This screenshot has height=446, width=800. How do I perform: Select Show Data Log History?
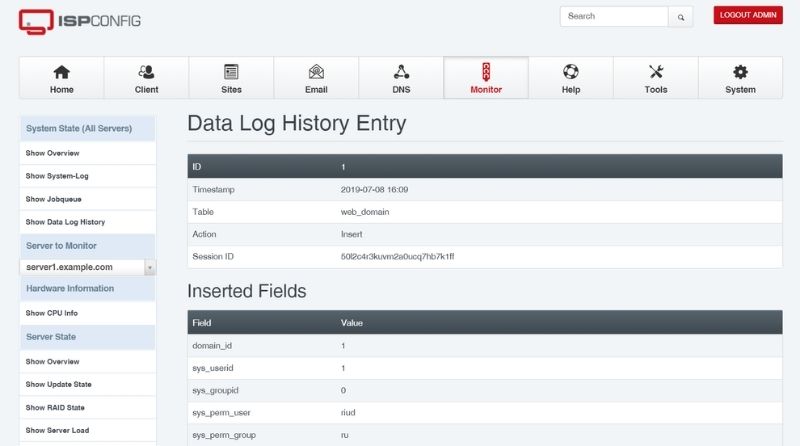point(65,222)
